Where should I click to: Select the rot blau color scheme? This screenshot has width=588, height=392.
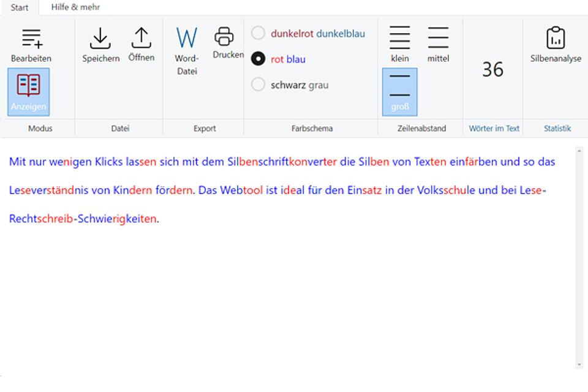pos(279,59)
